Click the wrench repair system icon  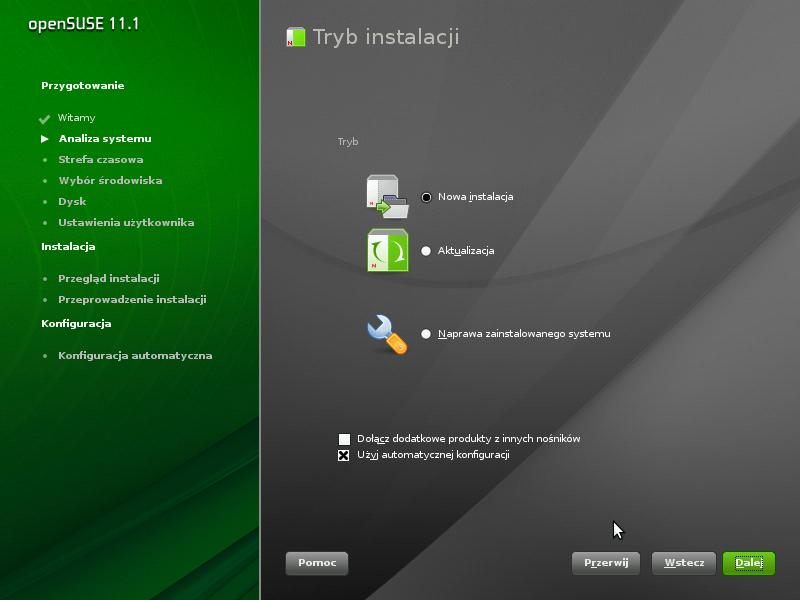pos(387,334)
